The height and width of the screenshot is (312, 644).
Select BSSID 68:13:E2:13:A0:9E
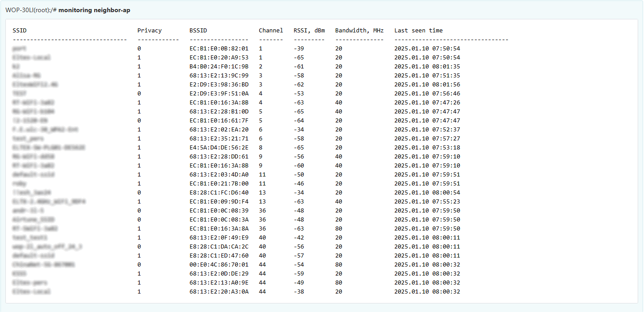click(219, 283)
